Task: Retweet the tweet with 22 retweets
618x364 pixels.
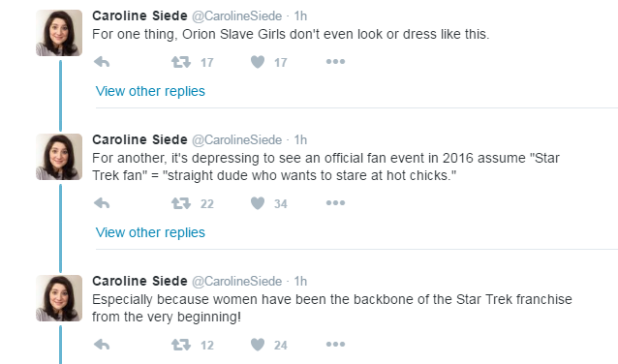Action: (181, 203)
